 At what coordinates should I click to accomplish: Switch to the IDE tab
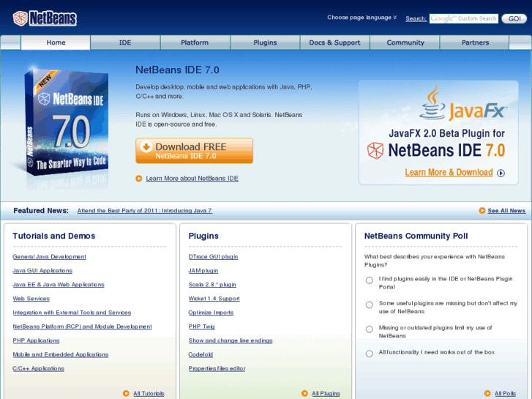[x=125, y=42]
